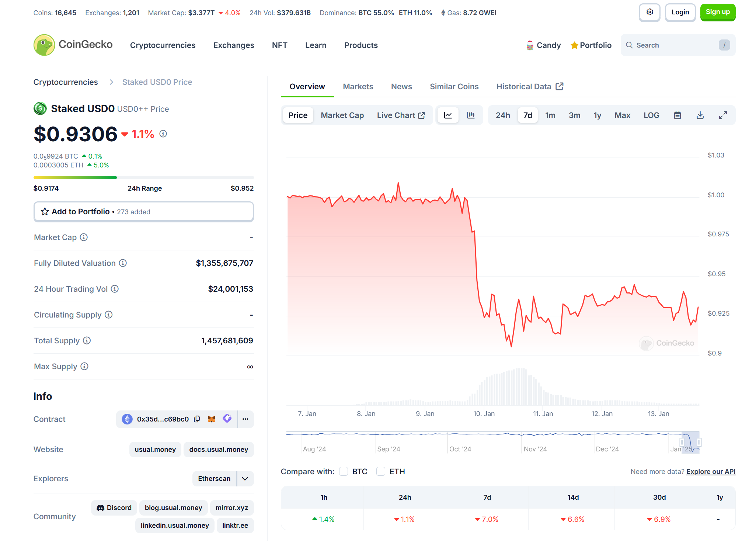Viewport: 756px width, 541px height.
Task: Select the 7d chart range
Action: pos(528,115)
